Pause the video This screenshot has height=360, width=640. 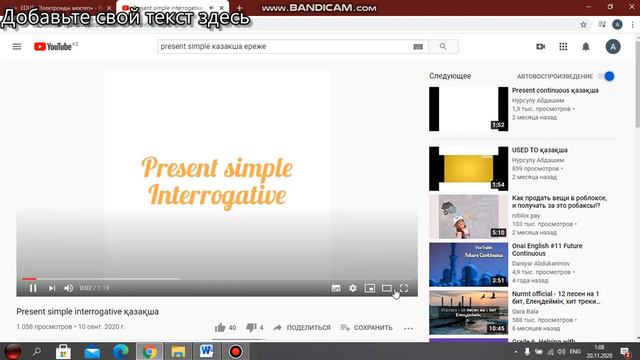33,288
